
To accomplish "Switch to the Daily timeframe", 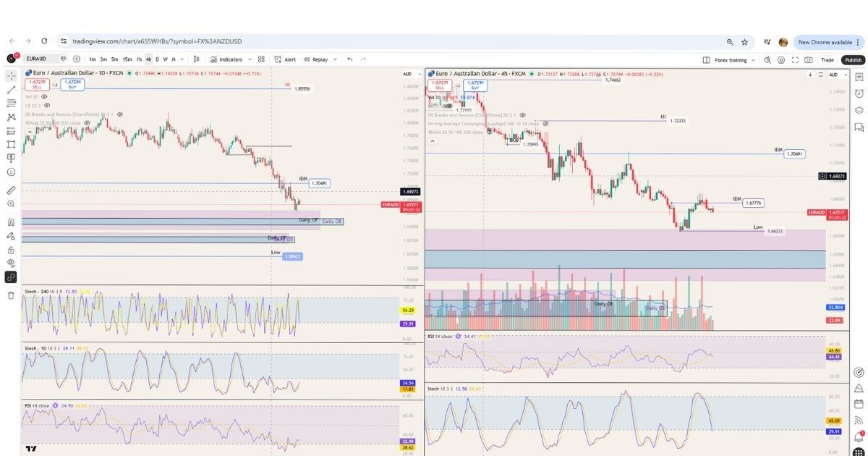I will tap(156, 59).
